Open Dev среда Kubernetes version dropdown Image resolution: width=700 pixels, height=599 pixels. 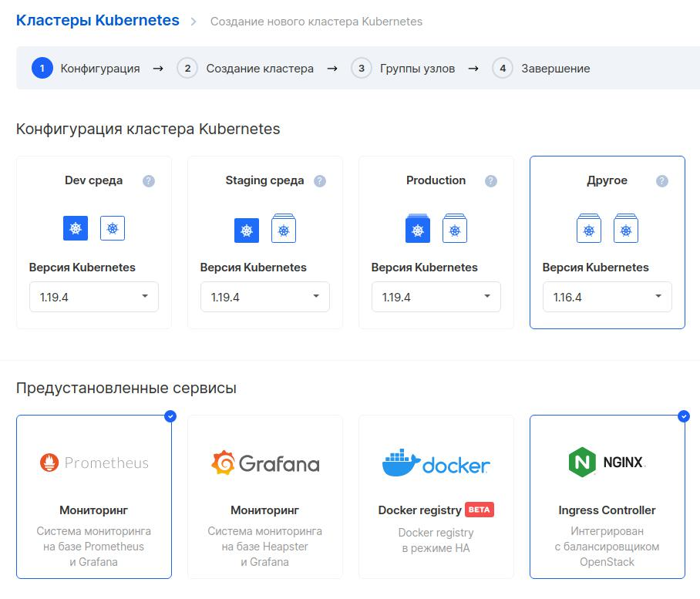(94, 297)
